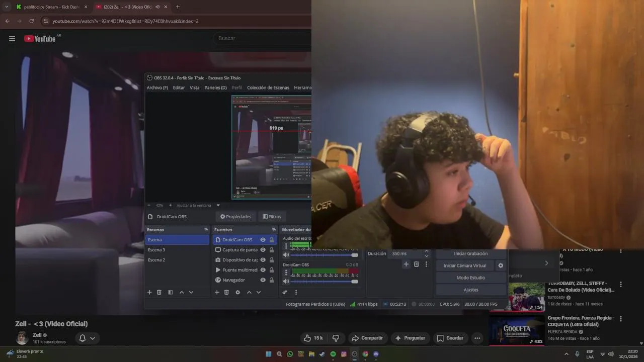Screen dimensions: 644x362
Task: Toggle visibility of the Captura de pantalla source
Action: pyautogui.click(x=263, y=250)
